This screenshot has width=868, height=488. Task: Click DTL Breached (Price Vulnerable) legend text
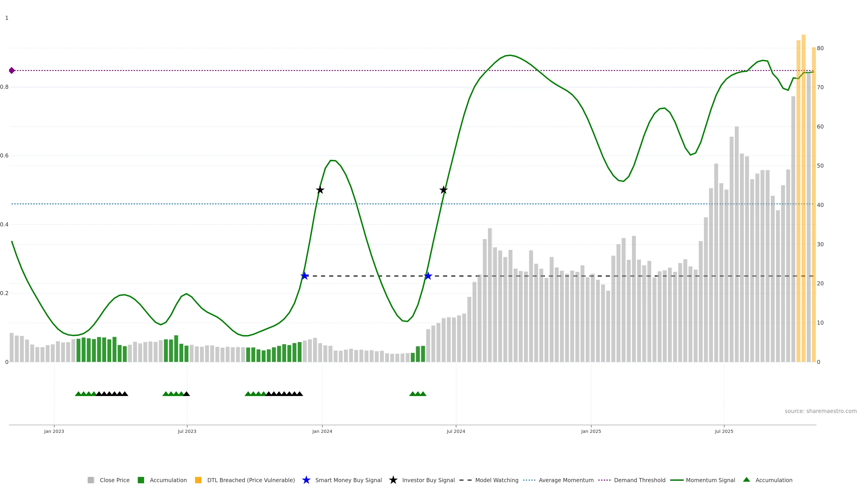click(251, 480)
